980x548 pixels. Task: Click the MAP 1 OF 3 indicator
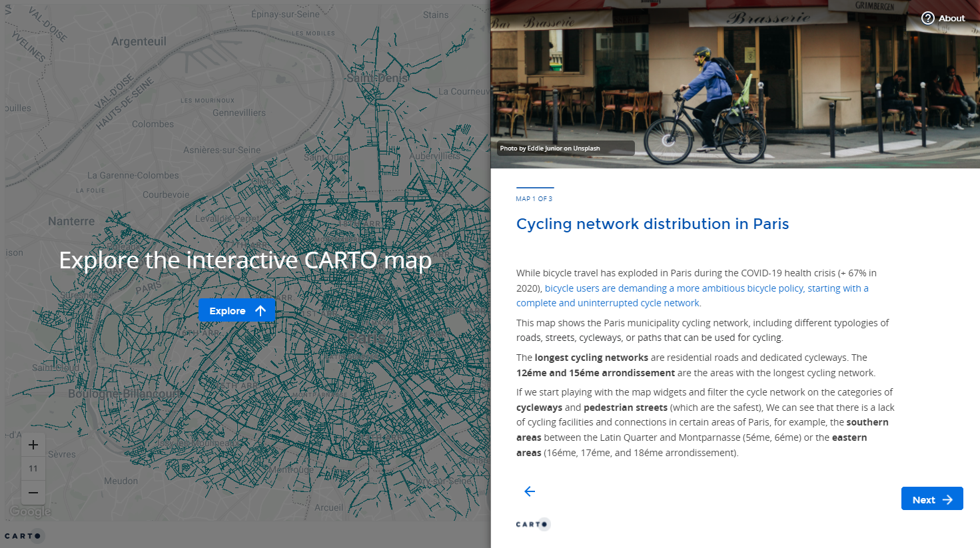point(534,198)
